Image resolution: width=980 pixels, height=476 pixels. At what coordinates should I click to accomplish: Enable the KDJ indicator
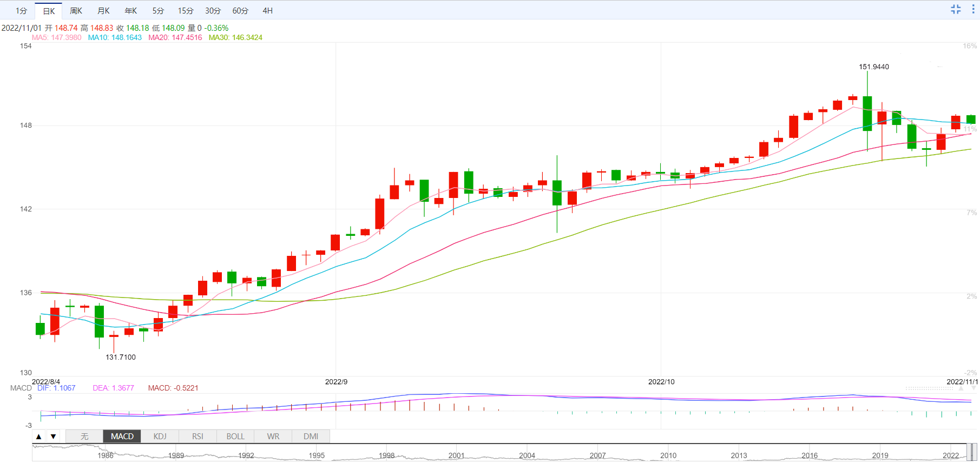tap(160, 437)
